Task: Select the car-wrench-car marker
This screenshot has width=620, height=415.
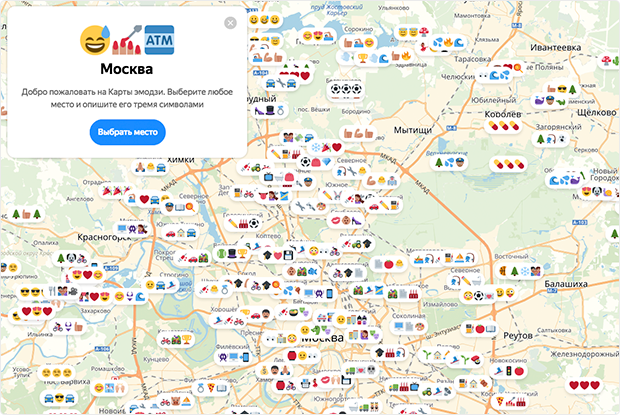Action: (x=281, y=83)
